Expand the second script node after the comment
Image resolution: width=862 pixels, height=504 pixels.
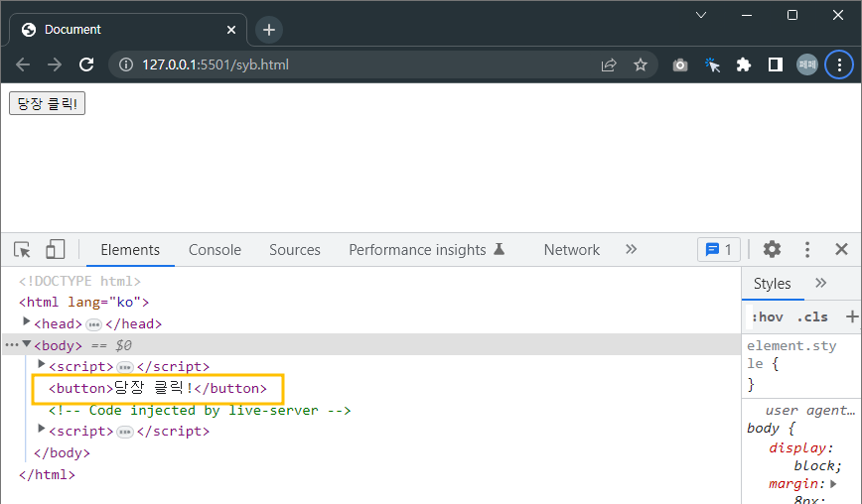tap(42, 429)
